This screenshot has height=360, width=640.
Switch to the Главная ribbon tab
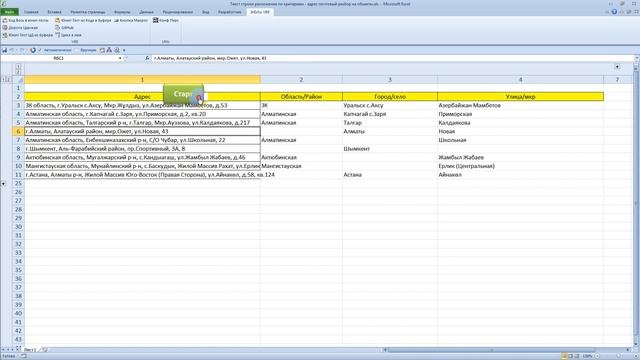click(x=31, y=12)
